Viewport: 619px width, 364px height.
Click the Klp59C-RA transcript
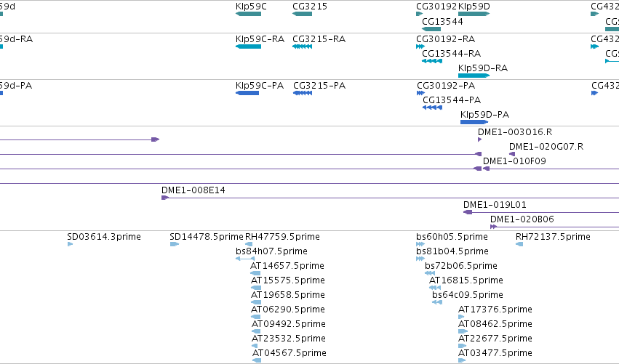click(248, 46)
